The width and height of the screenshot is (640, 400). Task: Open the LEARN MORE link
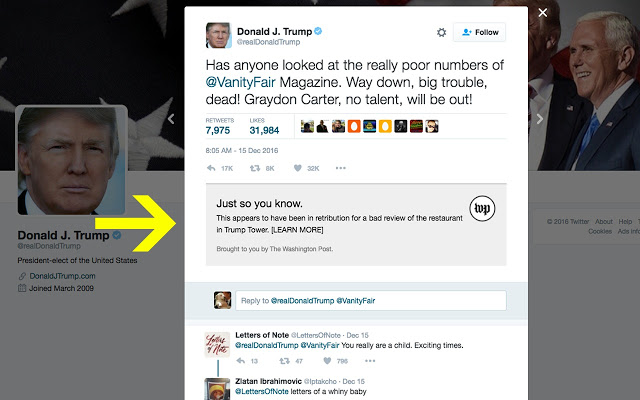(297, 230)
